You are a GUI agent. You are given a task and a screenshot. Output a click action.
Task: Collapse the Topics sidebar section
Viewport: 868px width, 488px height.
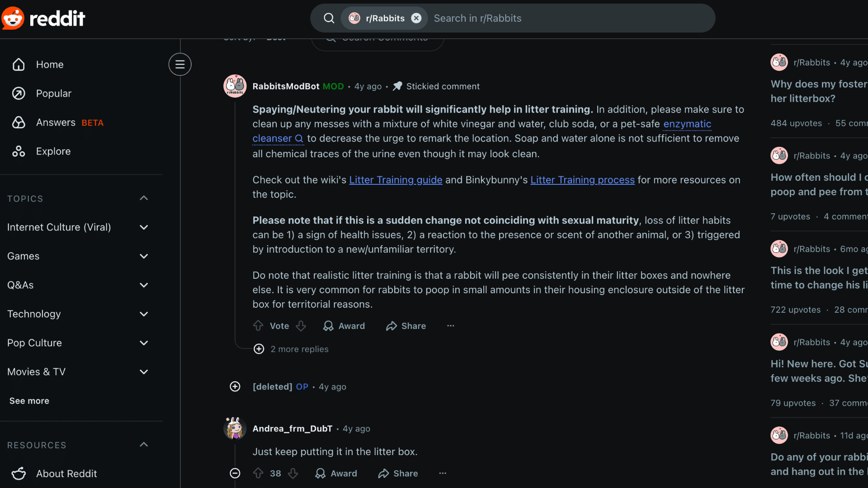click(144, 198)
